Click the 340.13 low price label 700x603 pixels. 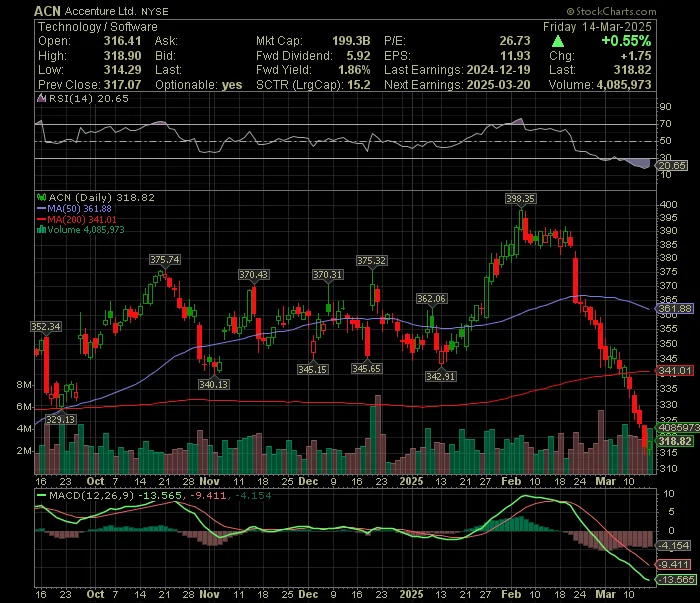point(213,384)
